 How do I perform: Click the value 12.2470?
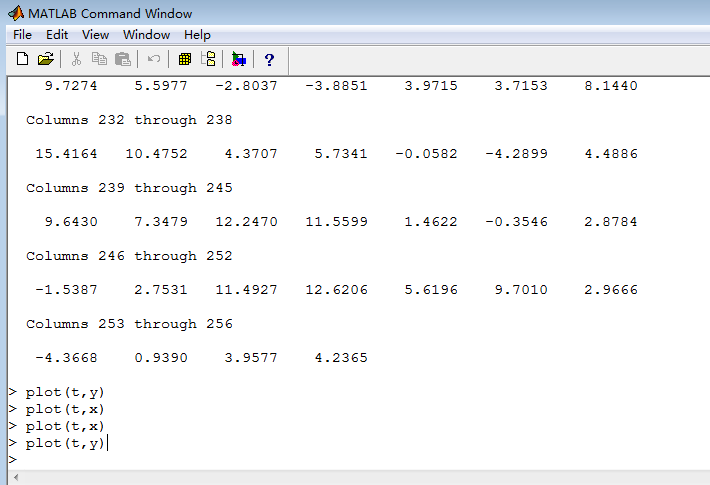pyautogui.click(x=246, y=222)
